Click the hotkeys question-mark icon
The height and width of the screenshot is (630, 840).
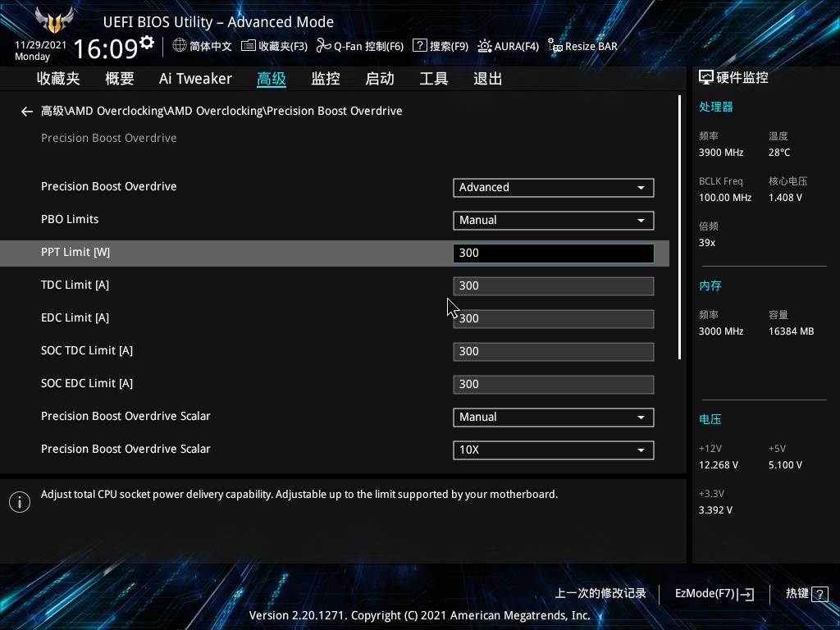819,594
